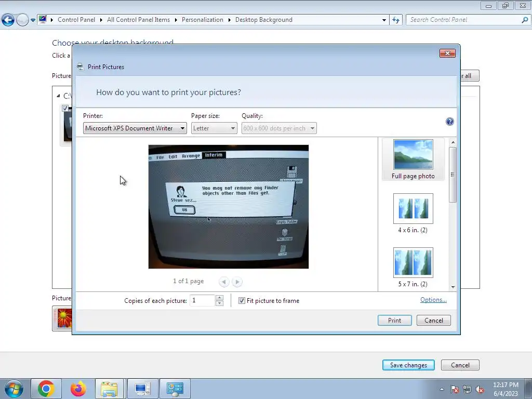The width and height of the screenshot is (532, 399).
Task: Expand the All Control Panel Items breadcrumb arrow
Action: point(176,20)
